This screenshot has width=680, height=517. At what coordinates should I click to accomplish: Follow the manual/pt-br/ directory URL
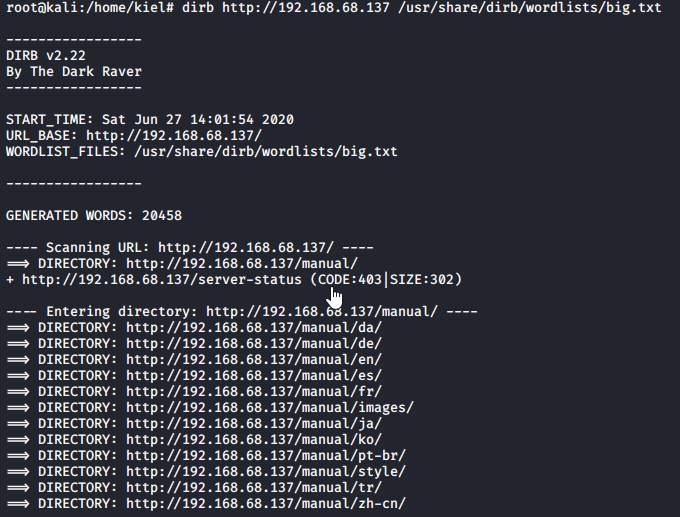click(x=266, y=455)
